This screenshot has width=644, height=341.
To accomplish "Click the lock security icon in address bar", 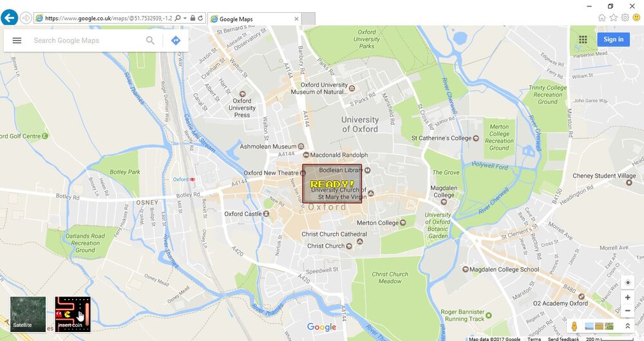I will 193,18.
